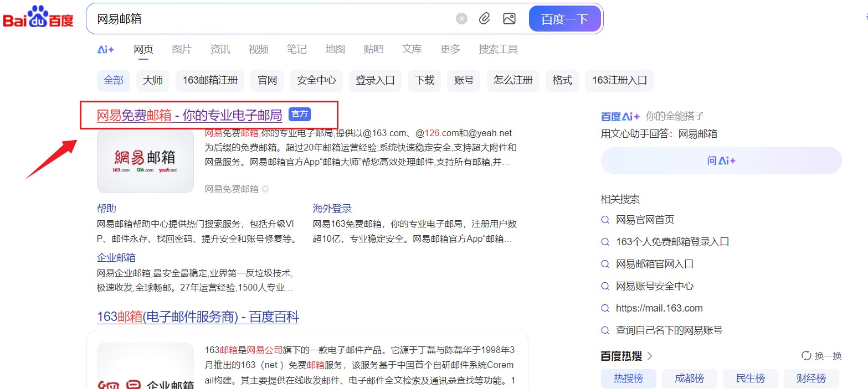
Task: Click magnifier icon beside 网易官网首页
Action: click(x=605, y=220)
